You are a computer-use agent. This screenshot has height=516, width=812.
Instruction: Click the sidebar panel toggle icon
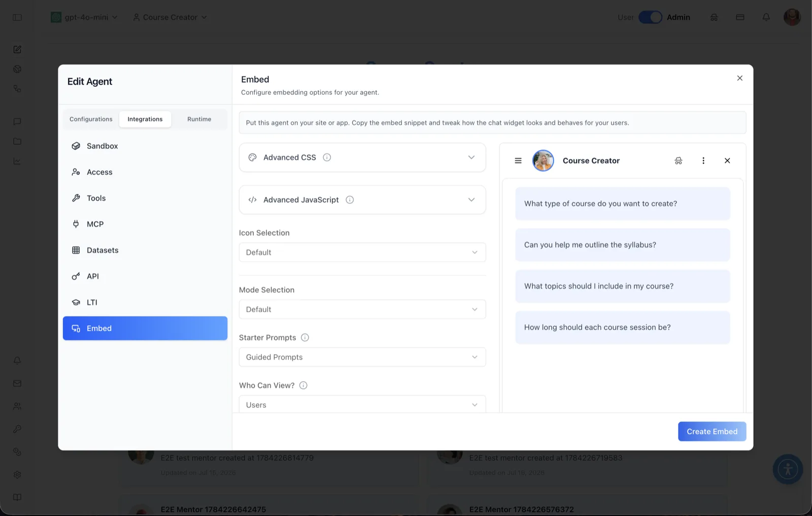[17, 17]
